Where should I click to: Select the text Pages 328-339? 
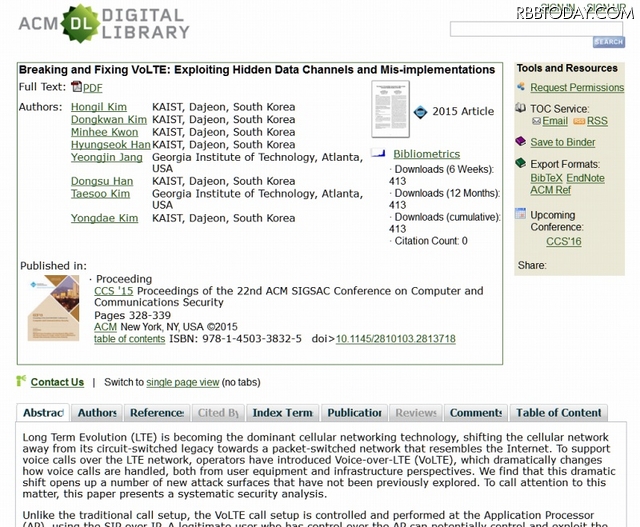(x=133, y=315)
